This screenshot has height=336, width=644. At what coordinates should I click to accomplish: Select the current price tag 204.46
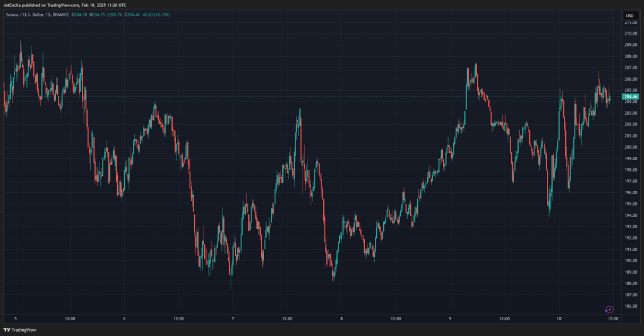[630, 97]
